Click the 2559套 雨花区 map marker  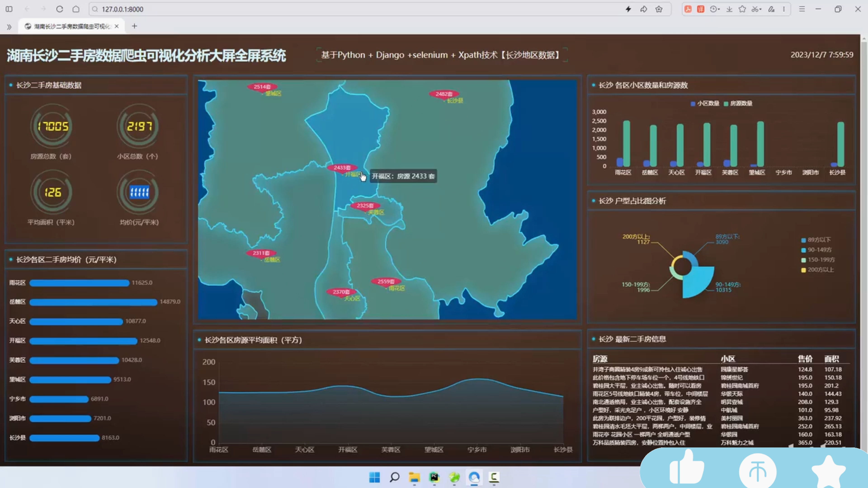coord(386,282)
